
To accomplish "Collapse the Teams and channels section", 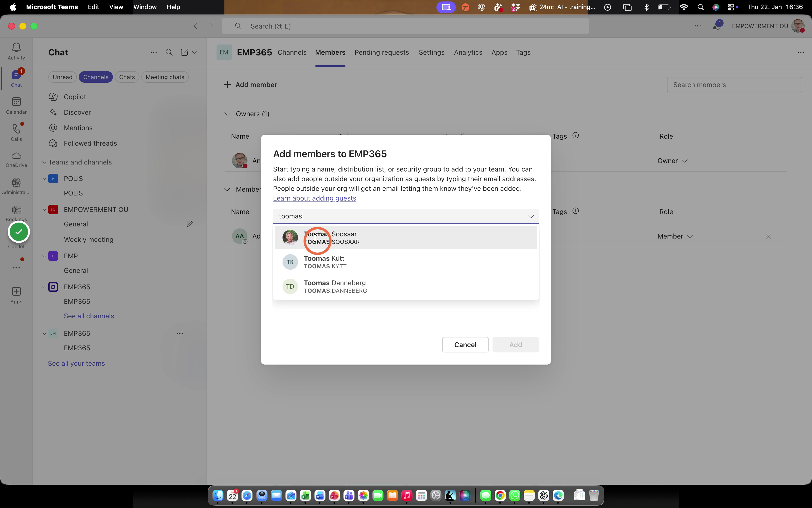I will tap(44, 162).
